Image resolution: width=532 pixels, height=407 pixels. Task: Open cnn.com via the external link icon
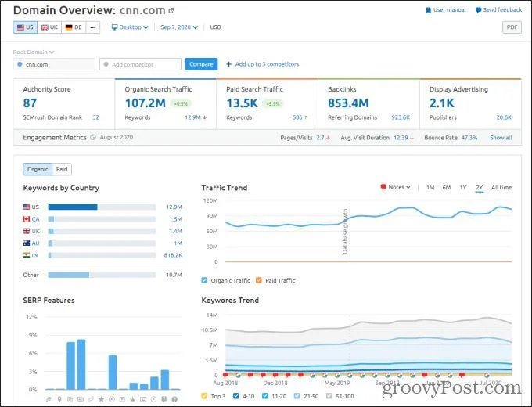(171, 10)
